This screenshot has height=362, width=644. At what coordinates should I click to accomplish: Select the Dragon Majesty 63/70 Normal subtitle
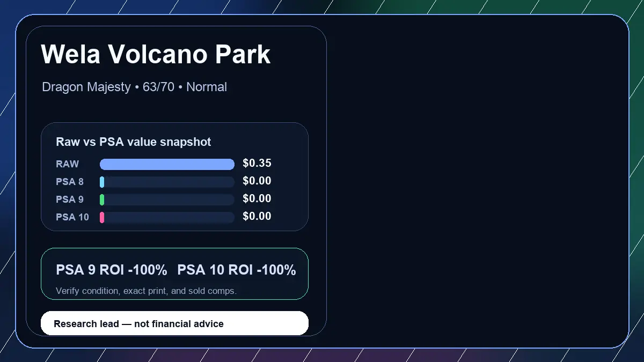pyautogui.click(x=134, y=87)
